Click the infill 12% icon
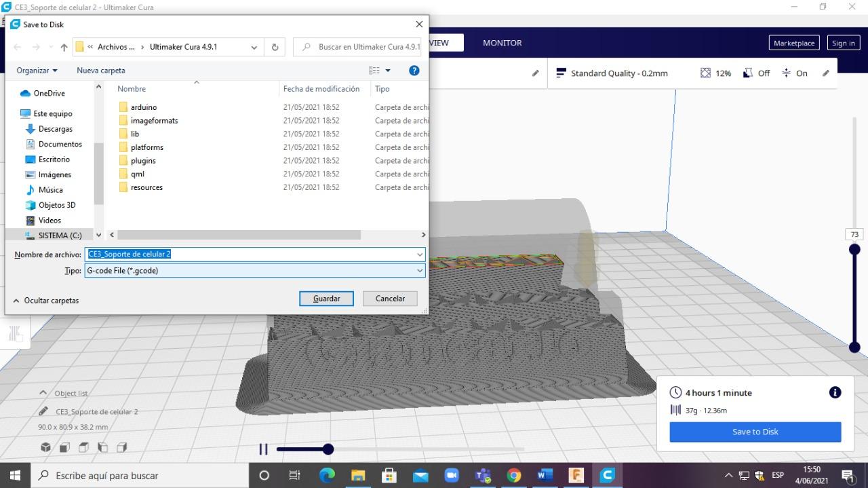868x488 pixels. pyautogui.click(x=705, y=73)
